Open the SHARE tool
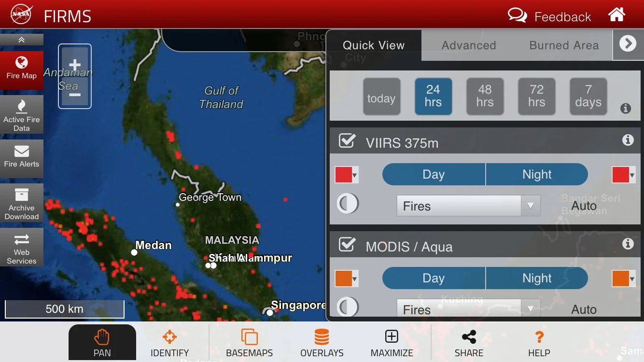This screenshot has width=644, height=362. [x=469, y=343]
